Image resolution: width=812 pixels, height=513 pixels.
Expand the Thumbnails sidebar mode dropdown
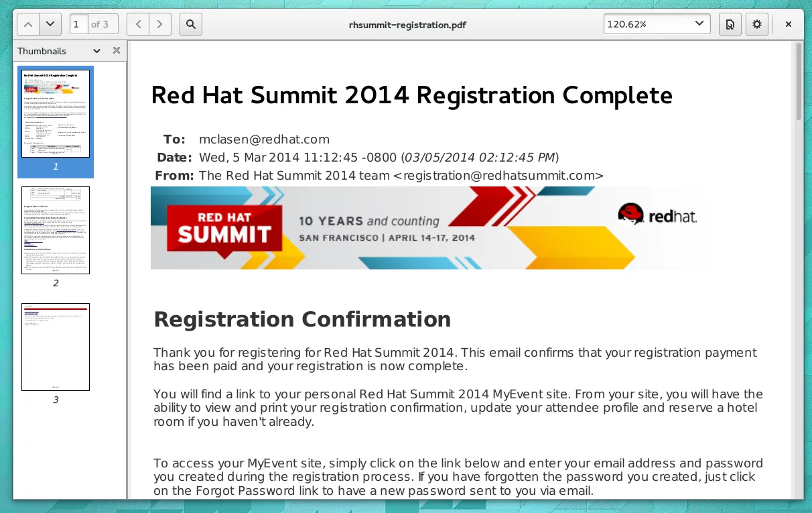[96, 51]
